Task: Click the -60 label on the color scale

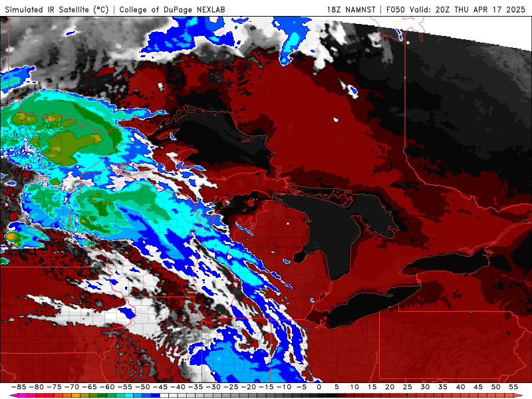Action: point(107,387)
